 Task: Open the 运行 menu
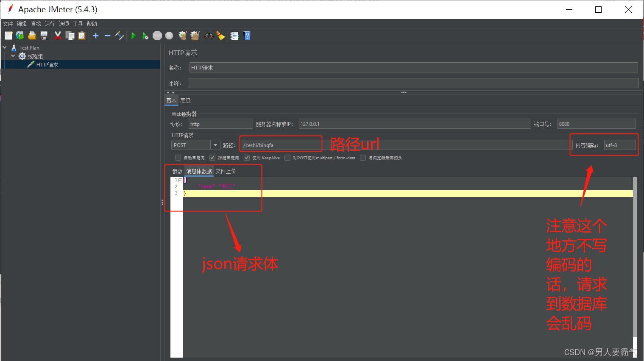[x=50, y=24]
